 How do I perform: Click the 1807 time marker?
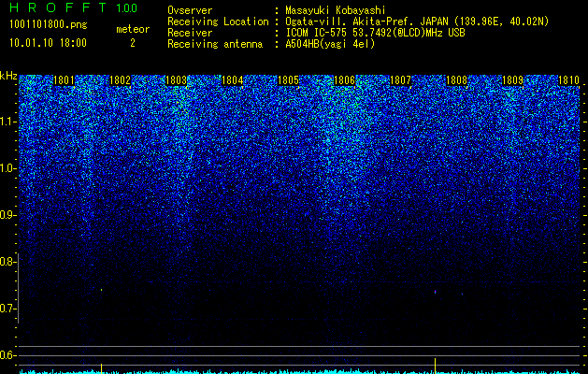pos(400,80)
